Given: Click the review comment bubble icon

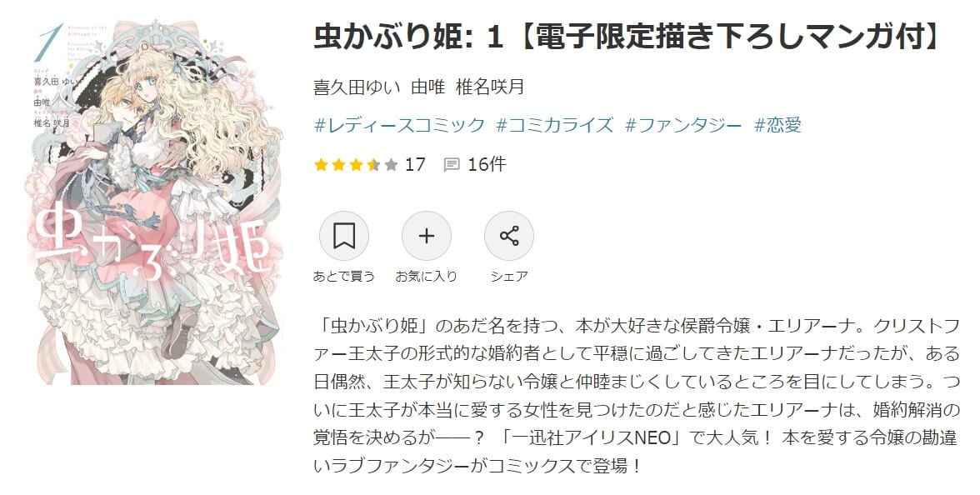Looking at the screenshot, I should [452, 165].
